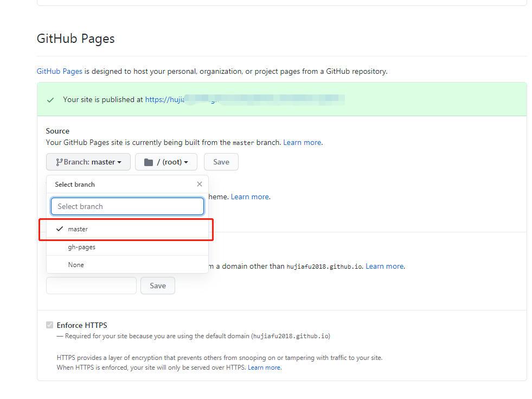Viewport: 532px width, 399px height.
Task: Click the 'Select branch' popup title text
Action: pos(75,185)
